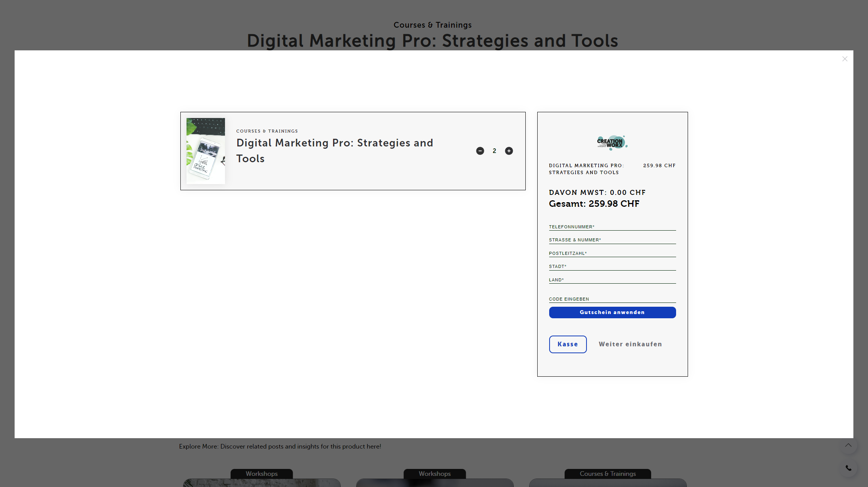
Task: Select the second Workshops tag label
Action: click(x=435, y=474)
